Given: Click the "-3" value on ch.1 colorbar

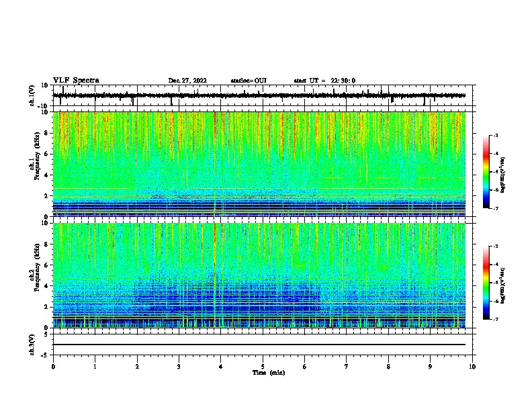Looking at the screenshot, I should 495,135.
